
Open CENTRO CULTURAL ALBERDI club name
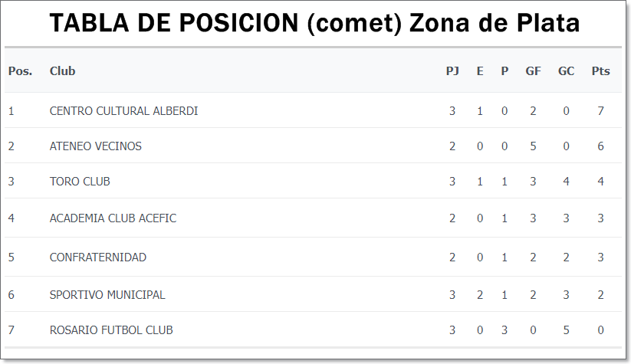[x=123, y=111]
